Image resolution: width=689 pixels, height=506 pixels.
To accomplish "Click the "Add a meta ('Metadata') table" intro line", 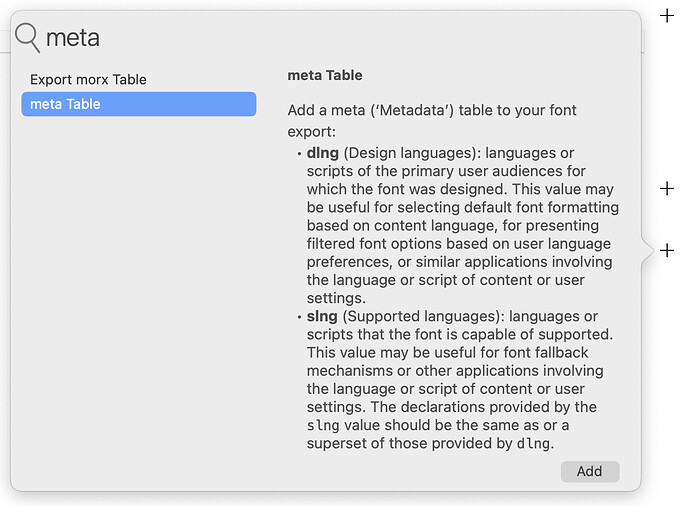I will point(431,110).
